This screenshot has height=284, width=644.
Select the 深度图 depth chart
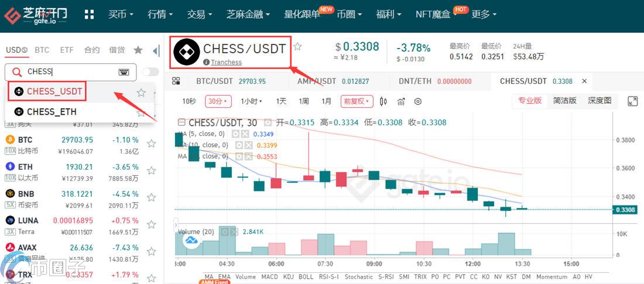click(600, 101)
